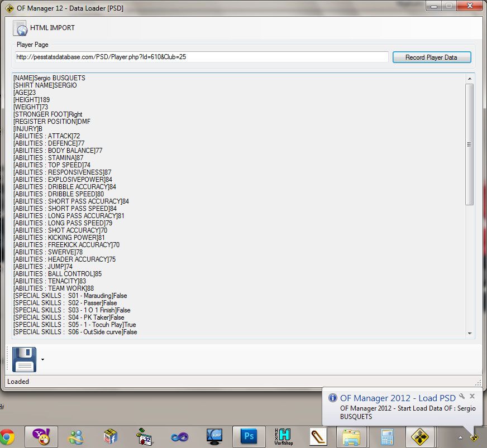The image size is (487, 448).
Task: Click the OF Manager title bar icon
Action: [9, 8]
